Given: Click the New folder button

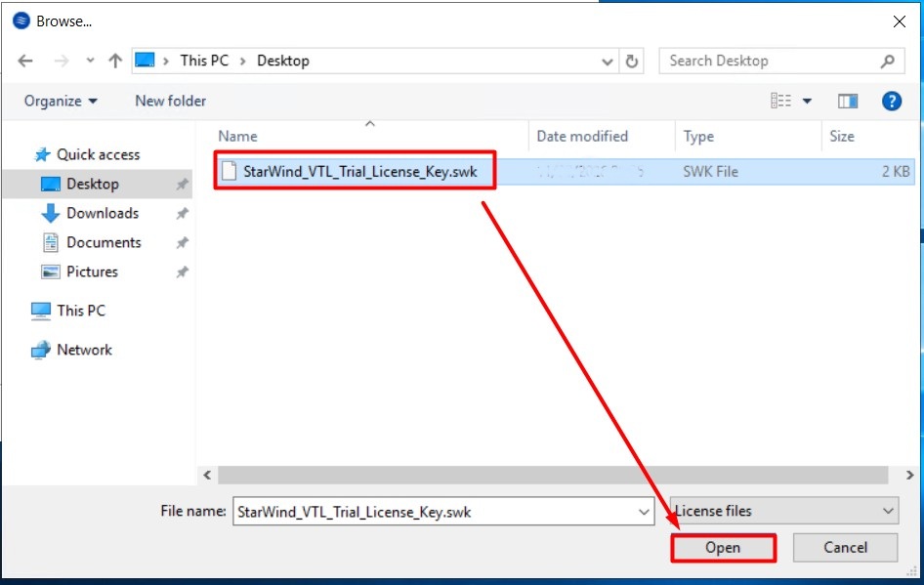Looking at the screenshot, I should [170, 101].
